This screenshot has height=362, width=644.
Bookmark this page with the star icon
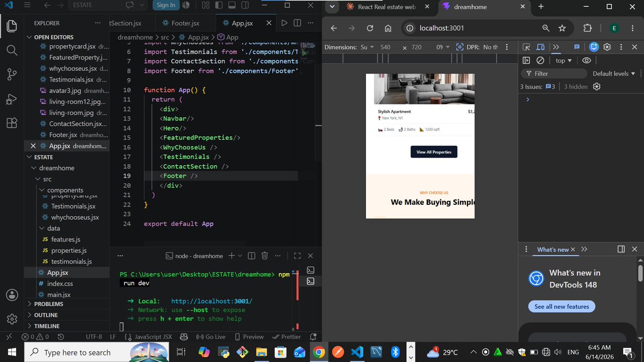[562, 28]
